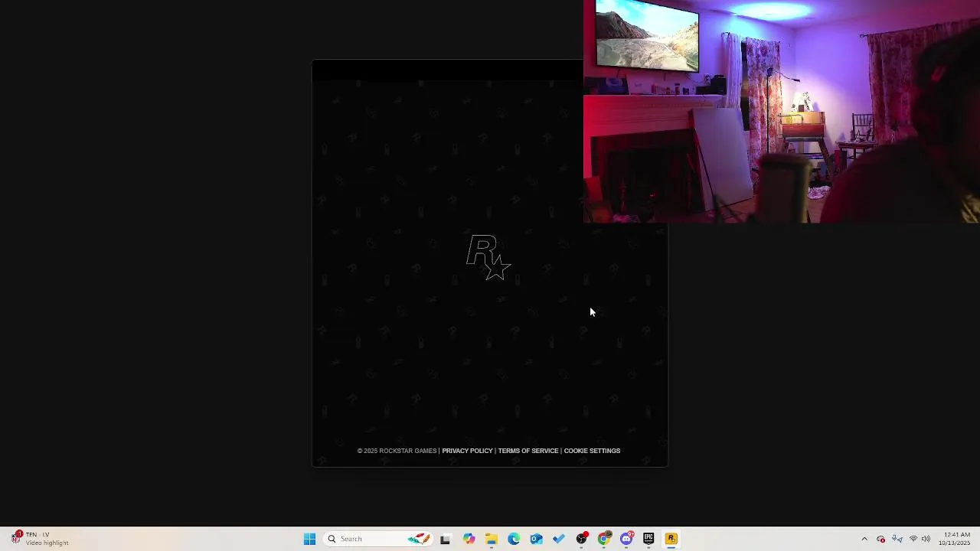The width and height of the screenshot is (980, 551).
Task: Open Wi-Fi network settings in tray
Action: pos(913,539)
